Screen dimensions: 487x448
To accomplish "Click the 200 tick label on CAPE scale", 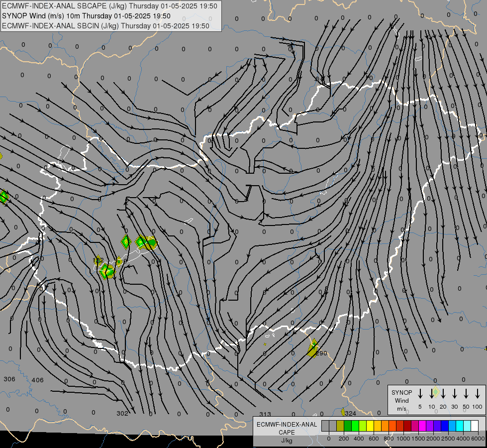I will [x=344, y=439].
